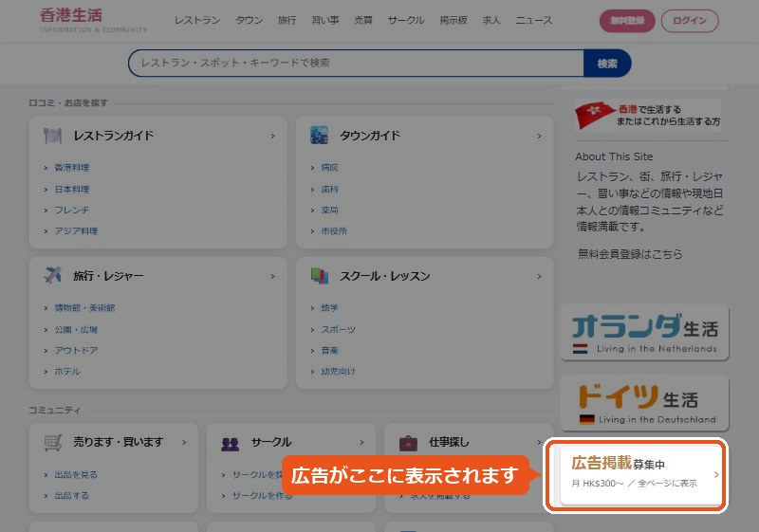Screen dimensions: 759x532
Task: Open the 幼児向け link
Action: pyautogui.click(x=339, y=372)
